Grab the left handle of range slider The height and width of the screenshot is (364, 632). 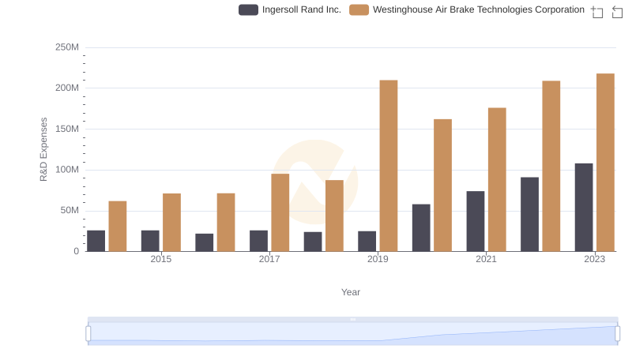[x=88, y=334]
